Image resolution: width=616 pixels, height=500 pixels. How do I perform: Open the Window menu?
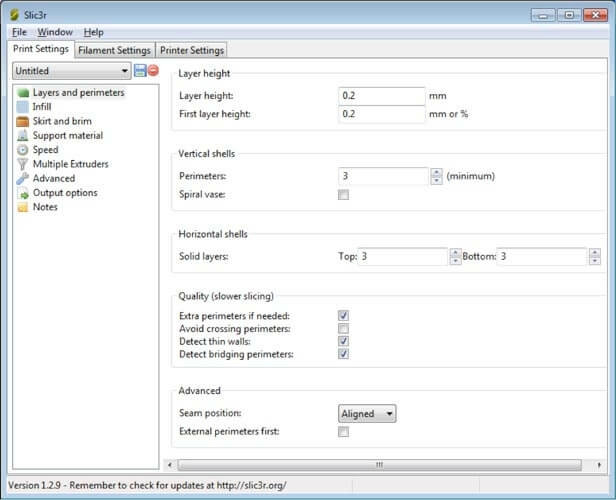click(55, 32)
